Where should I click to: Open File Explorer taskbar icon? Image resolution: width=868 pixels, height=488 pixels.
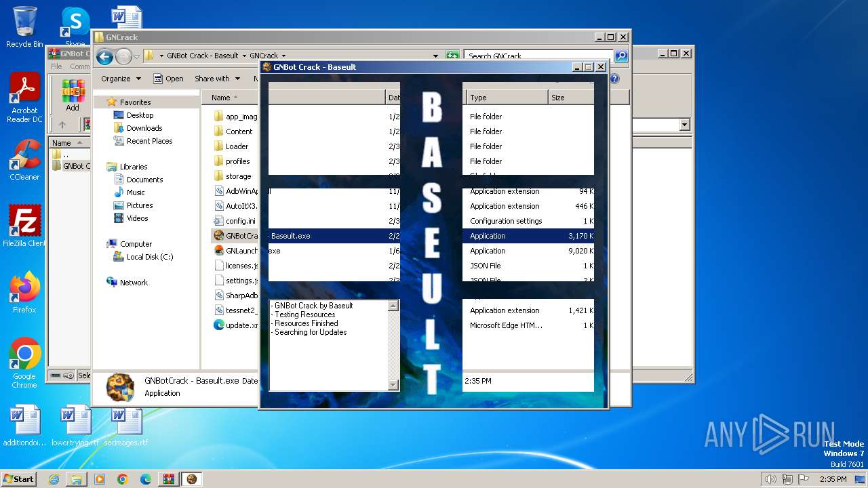click(77, 479)
